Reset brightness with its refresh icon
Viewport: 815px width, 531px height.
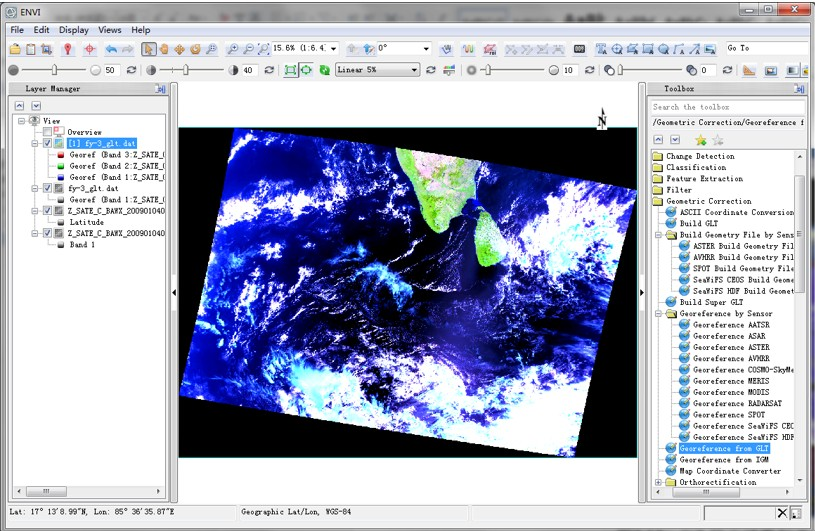(132, 70)
